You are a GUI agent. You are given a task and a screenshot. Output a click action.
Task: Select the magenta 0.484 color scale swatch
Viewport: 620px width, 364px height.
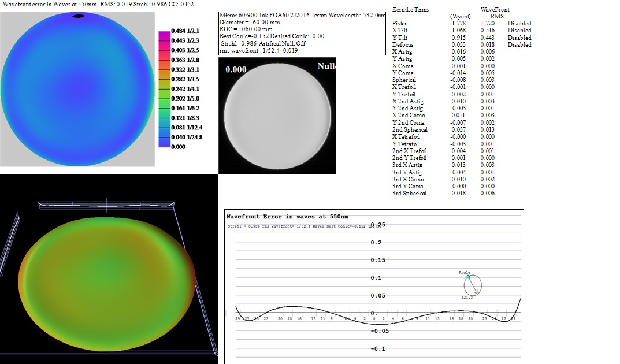164,30
